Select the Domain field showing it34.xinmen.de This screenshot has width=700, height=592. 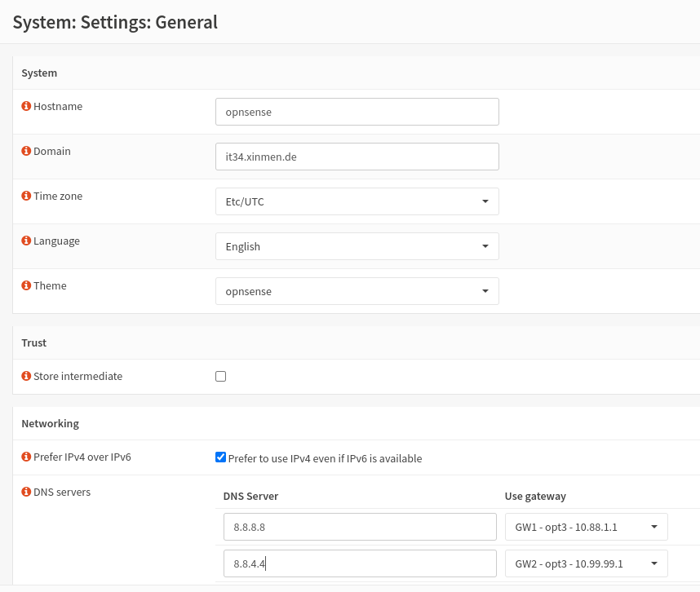pyautogui.click(x=357, y=156)
